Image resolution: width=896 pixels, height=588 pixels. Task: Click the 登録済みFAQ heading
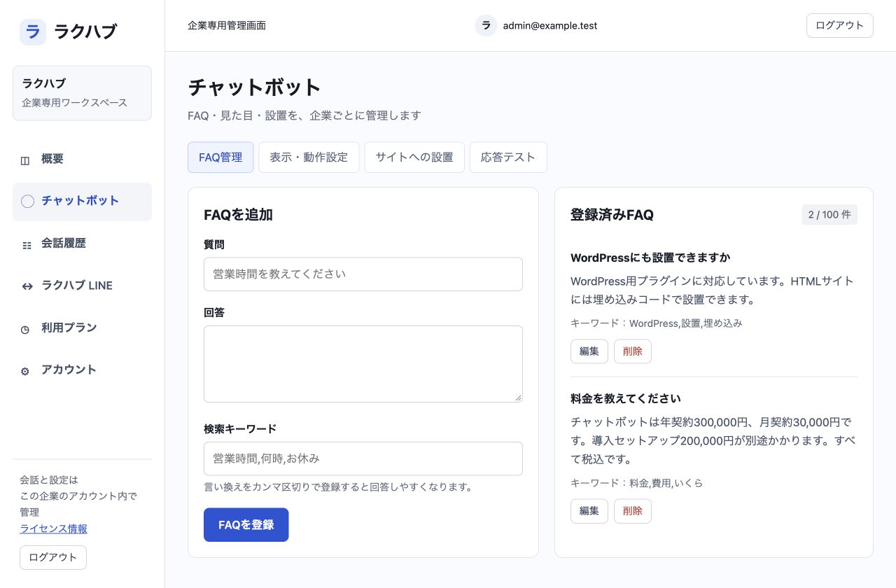click(612, 215)
